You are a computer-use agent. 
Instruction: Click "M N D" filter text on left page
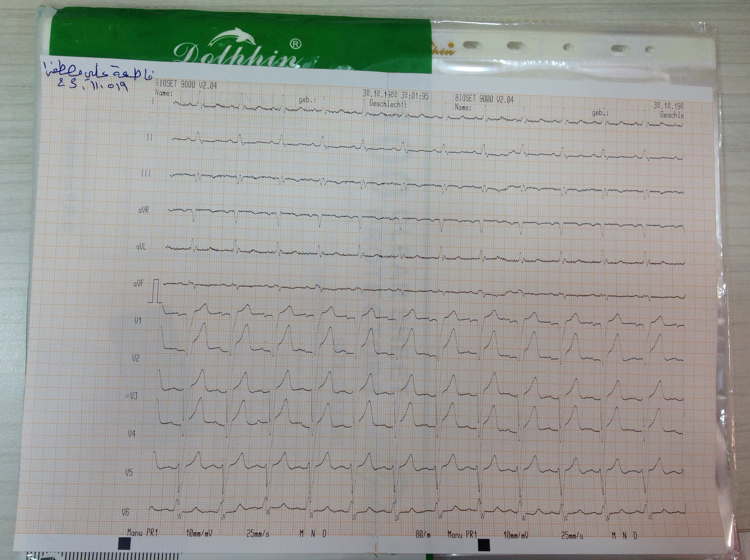point(312,534)
